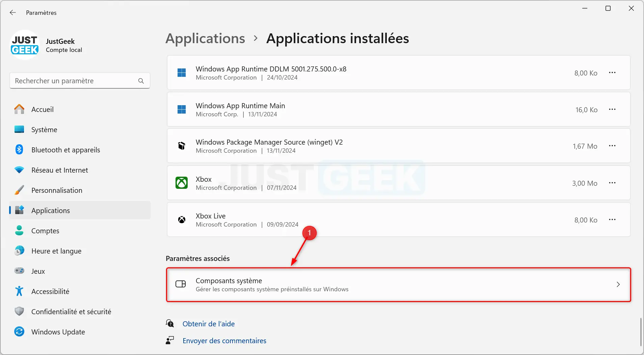644x355 pixels.
Task: Click the Applications sidebar icon
Action: (x=19, y=210)
